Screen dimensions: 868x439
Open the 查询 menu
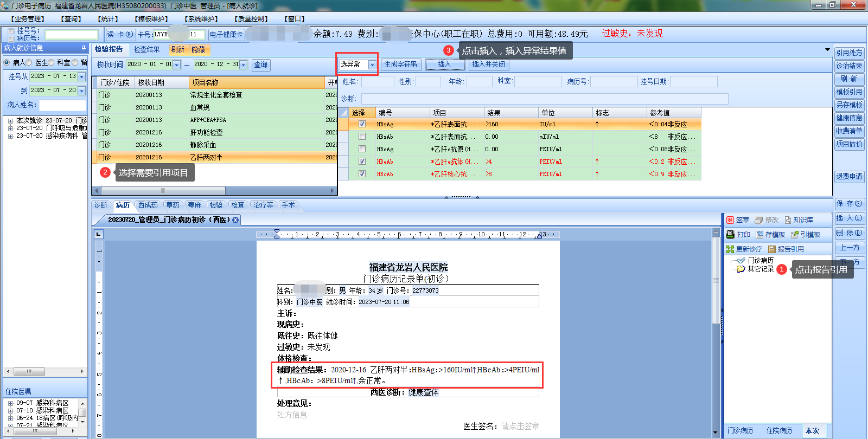coord(71,19)
